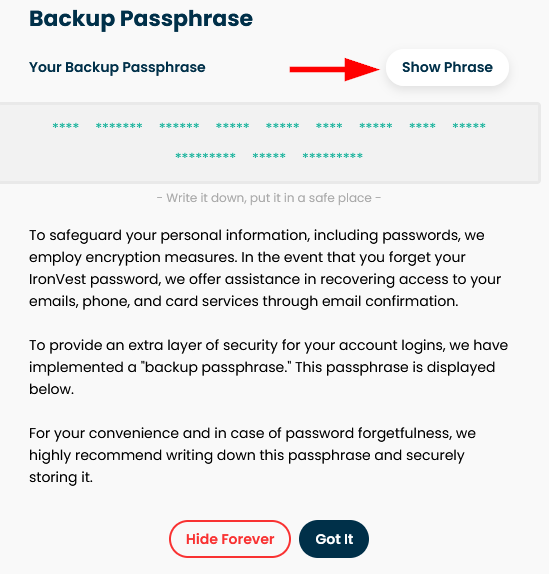Click the Hide Forever button
Screen dimensions: 549x574
(x=230, y=539)
